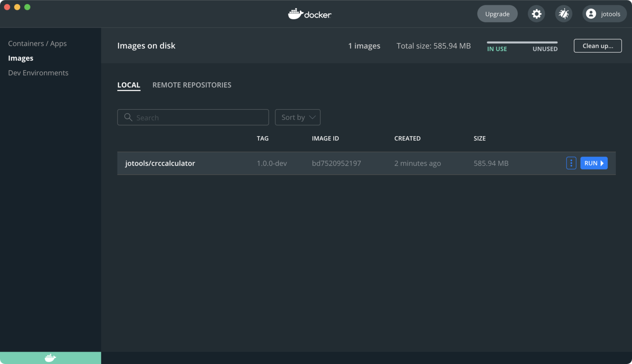This screenshot has width=632, height=364.
Task: Click the whale icon in the bottom status bar
Action: click(50, 357)
